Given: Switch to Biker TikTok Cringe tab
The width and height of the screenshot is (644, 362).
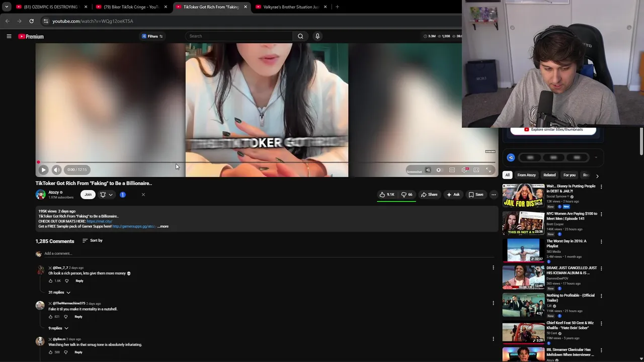Looking at the screenshot, I should (x=131, y=7).
